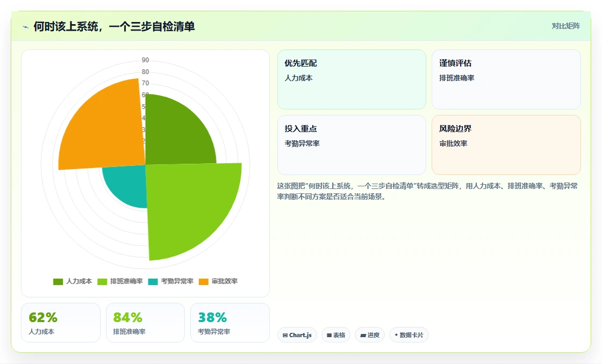Screen dimensions: 602x364
Task: Click the lightning icon beside the title
Action: coord(26,27)
